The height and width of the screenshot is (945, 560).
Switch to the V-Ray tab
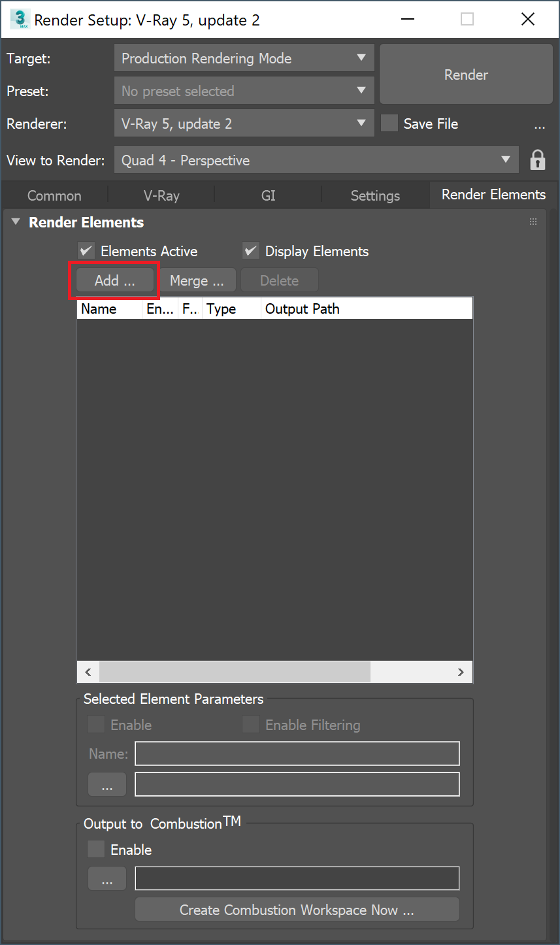tap(161, 195)
